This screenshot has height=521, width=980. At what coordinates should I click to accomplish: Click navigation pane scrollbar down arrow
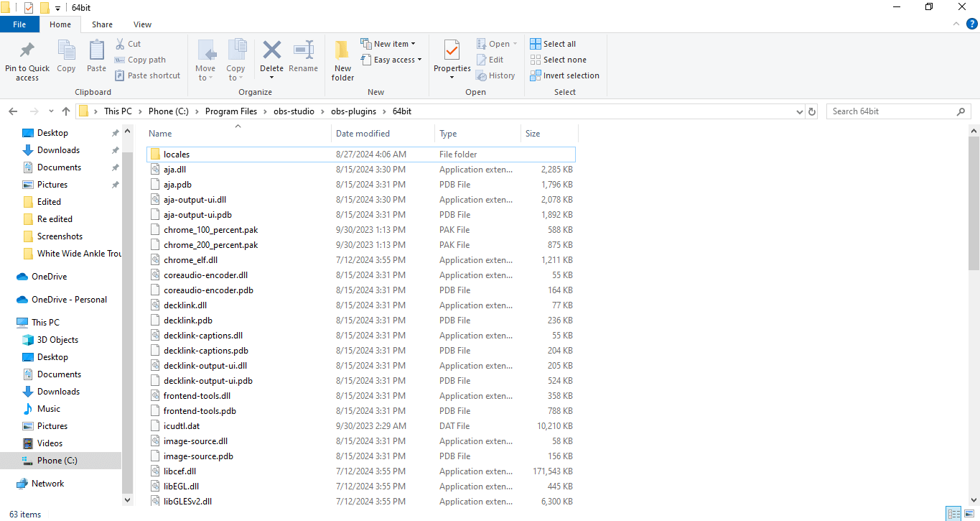(x=128, y=499)
